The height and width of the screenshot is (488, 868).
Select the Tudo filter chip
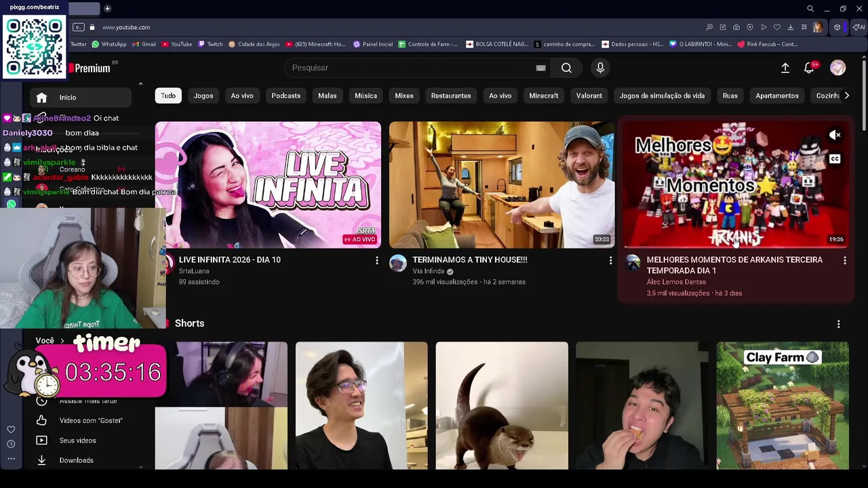(168, 96)
